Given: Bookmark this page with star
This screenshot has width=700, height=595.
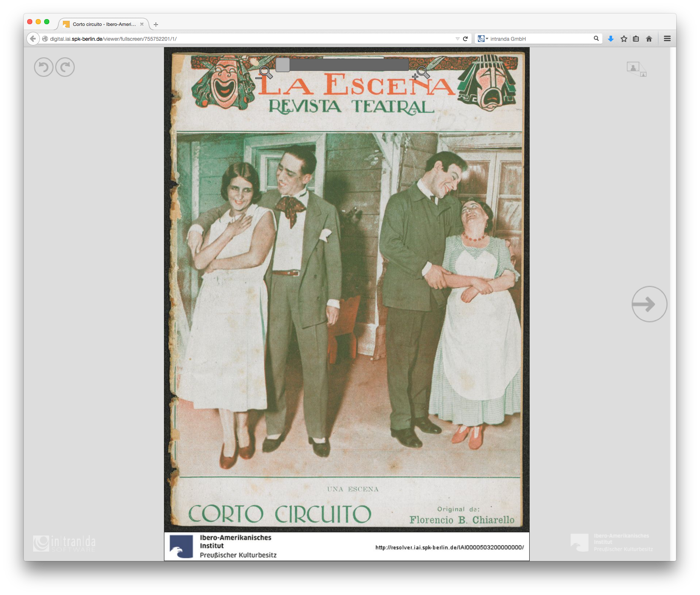Looking at the screenshot, I should pos(624,39).
